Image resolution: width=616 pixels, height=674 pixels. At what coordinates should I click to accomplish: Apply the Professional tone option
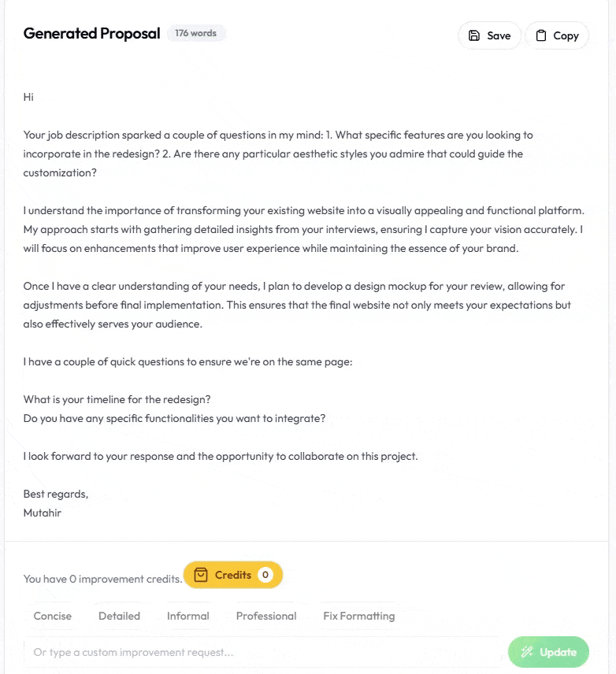tap(266, 616)
